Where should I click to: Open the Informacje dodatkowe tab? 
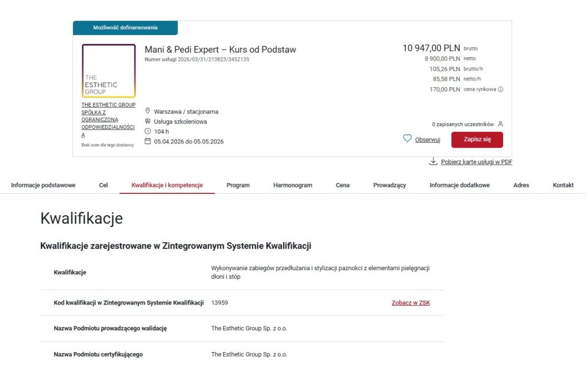tap(459, 185)
